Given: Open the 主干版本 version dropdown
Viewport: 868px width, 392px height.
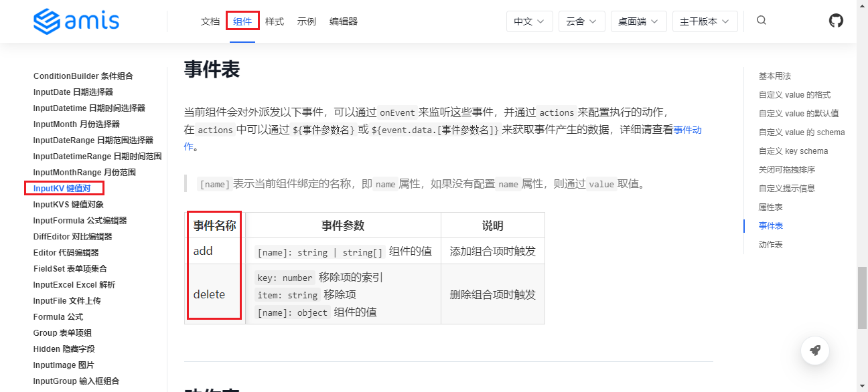Looking at the screenshot, I should (x=705, y=21).
